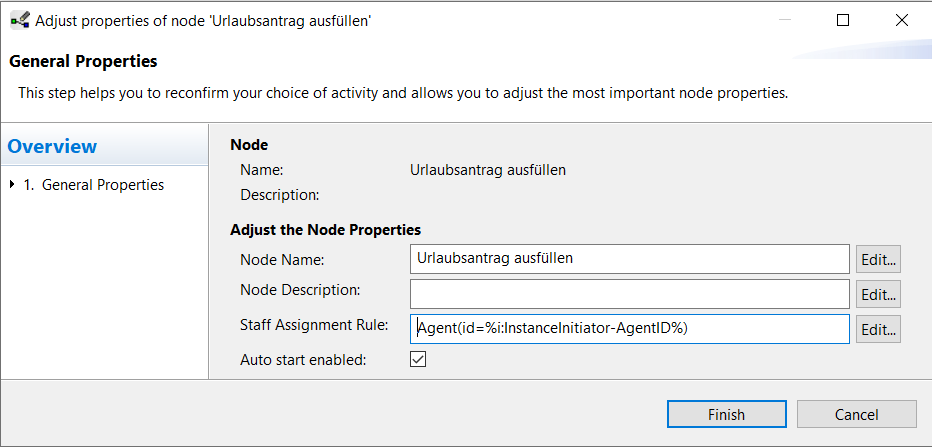The image size is (932, 447).
Task: Close the dialog with the X icon
Action: pyautogui.click(x=902, y=20)
